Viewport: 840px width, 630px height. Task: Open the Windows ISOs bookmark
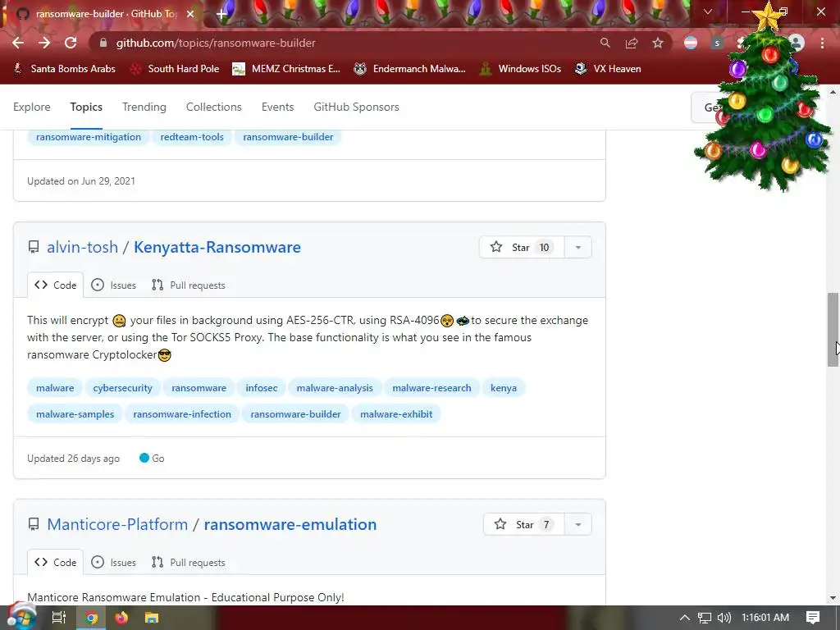[x=520, y=69]
